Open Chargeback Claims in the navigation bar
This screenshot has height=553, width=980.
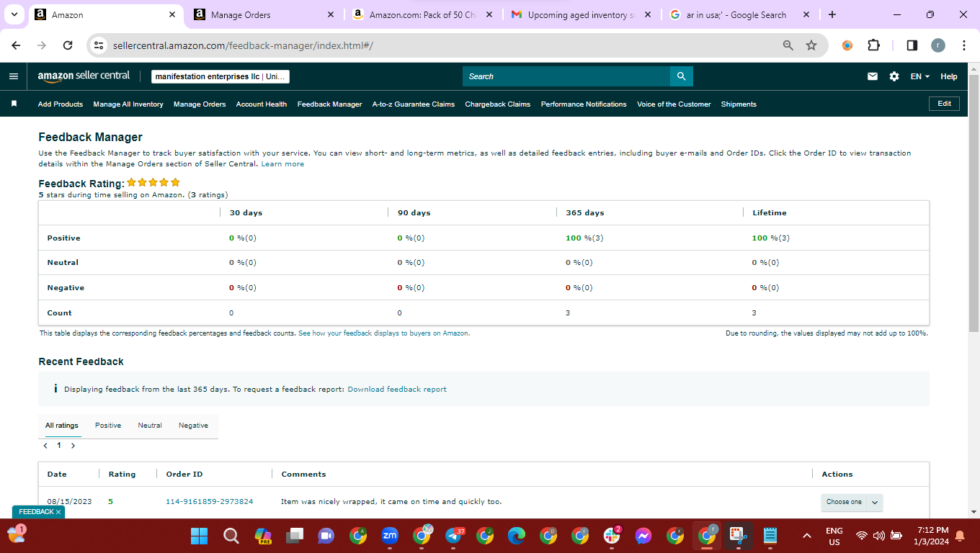coord(498,104)
